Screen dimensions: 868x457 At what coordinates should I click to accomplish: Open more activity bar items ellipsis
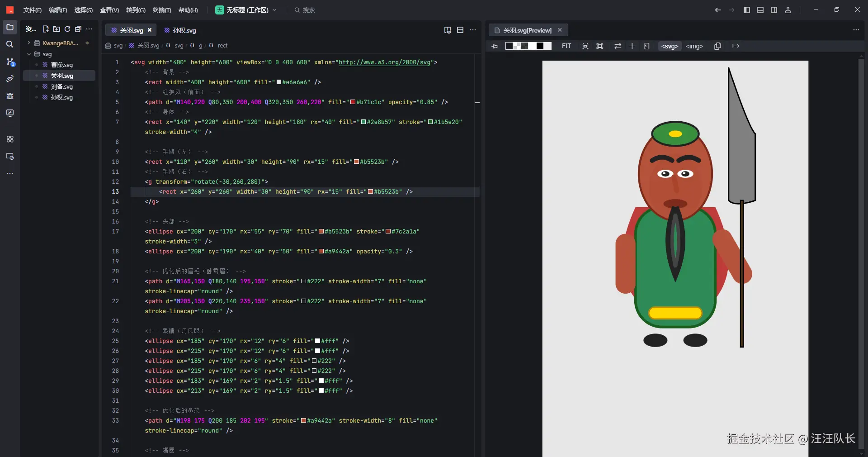(x=10, y=173)
